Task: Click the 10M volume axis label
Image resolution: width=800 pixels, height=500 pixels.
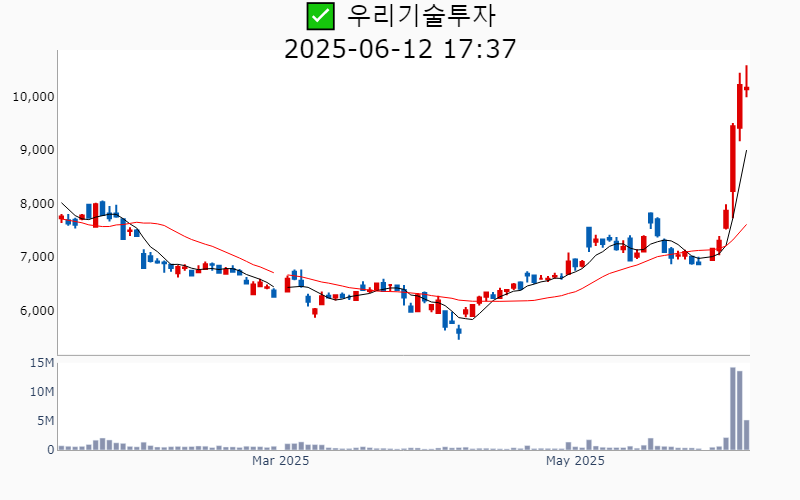Action: pos(42,392)
